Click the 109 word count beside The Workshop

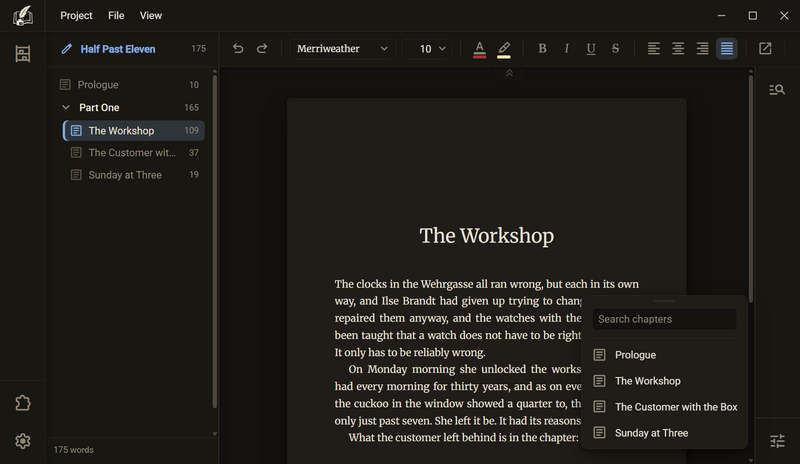(x=191, y=131)
